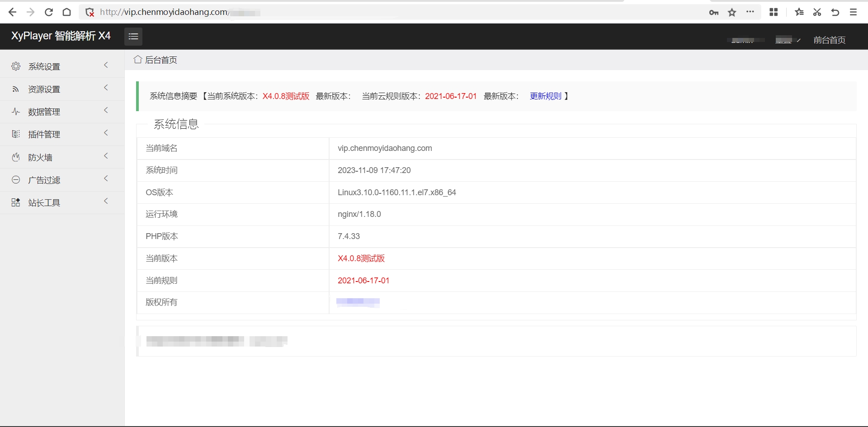The height and width of the screenshot is (427, 868).
Task: Open the 前台首页 link
Action: pos(830,39)
